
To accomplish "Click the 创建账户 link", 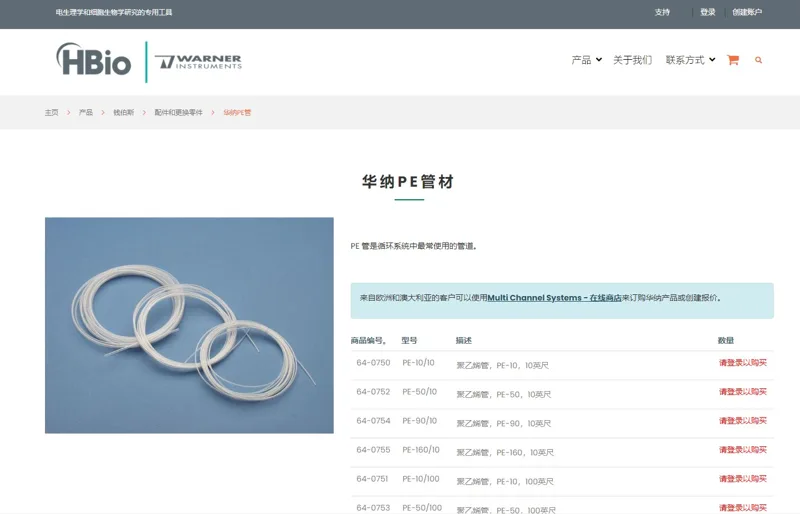I will tap(747, 12).
